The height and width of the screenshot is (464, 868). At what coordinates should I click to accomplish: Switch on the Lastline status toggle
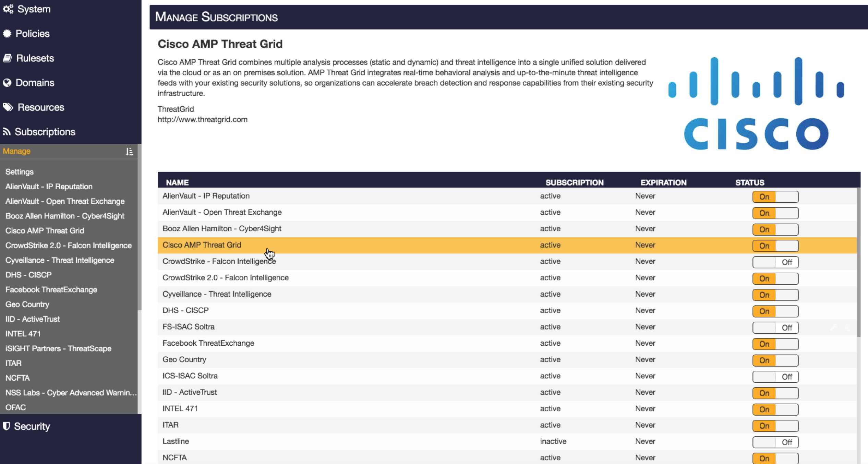click(775, 442)
